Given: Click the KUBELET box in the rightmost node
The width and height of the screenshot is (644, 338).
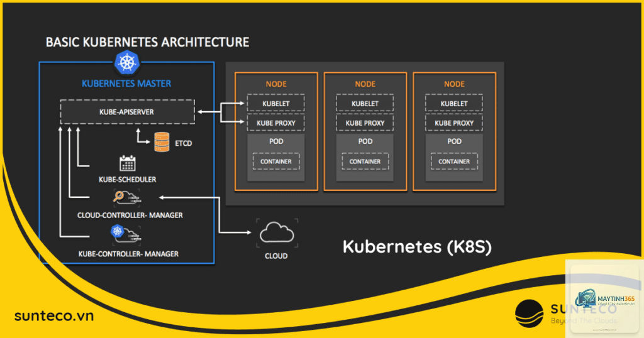Looking at the screenshot, I should 454,104.
